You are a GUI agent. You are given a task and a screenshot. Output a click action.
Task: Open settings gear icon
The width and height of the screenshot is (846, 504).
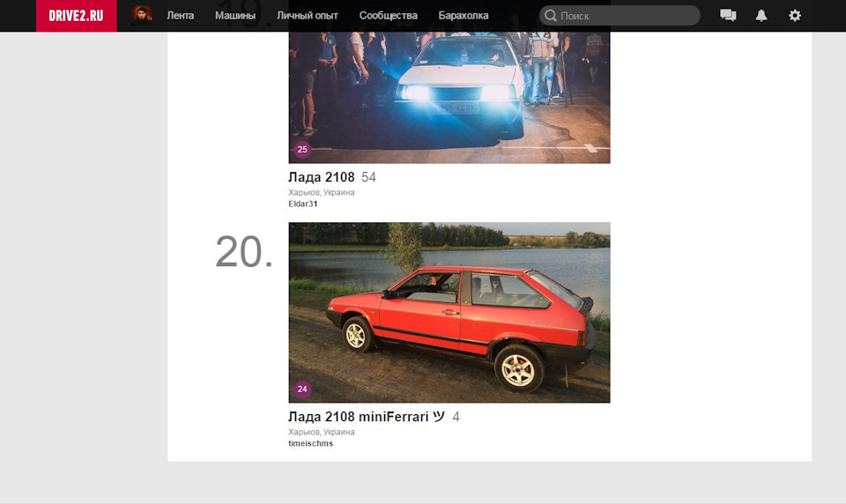point(795,16)
